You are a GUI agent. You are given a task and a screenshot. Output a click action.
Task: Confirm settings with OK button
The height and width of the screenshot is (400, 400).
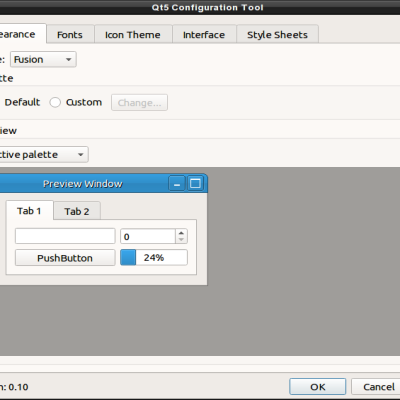point(318,387)
